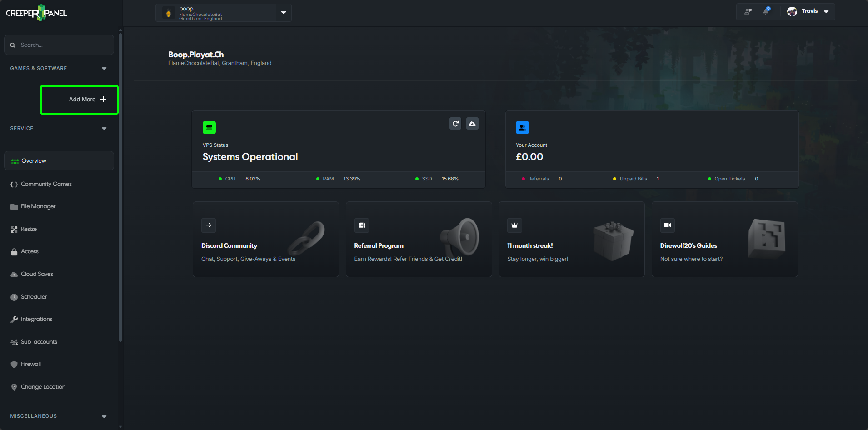Viewport: 868px width, 430px height.
Task: Collapse the Service section
Action: (104, 129)
